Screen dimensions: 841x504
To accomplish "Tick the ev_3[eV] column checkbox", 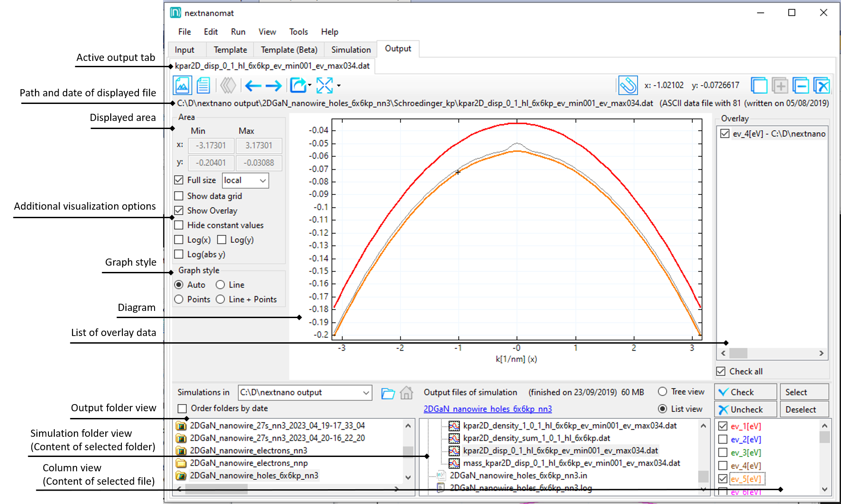I will tap(723, 452).
